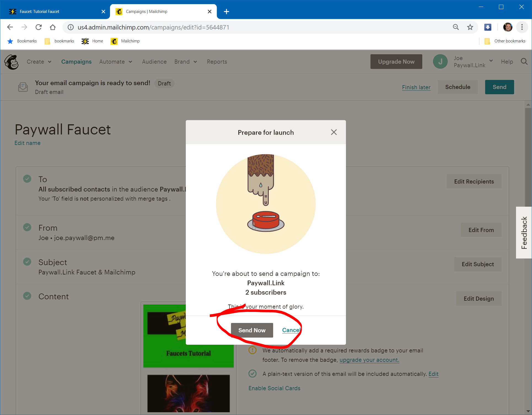
Task: Open the vertical Feedback tab
Action: tap(524, 233)
